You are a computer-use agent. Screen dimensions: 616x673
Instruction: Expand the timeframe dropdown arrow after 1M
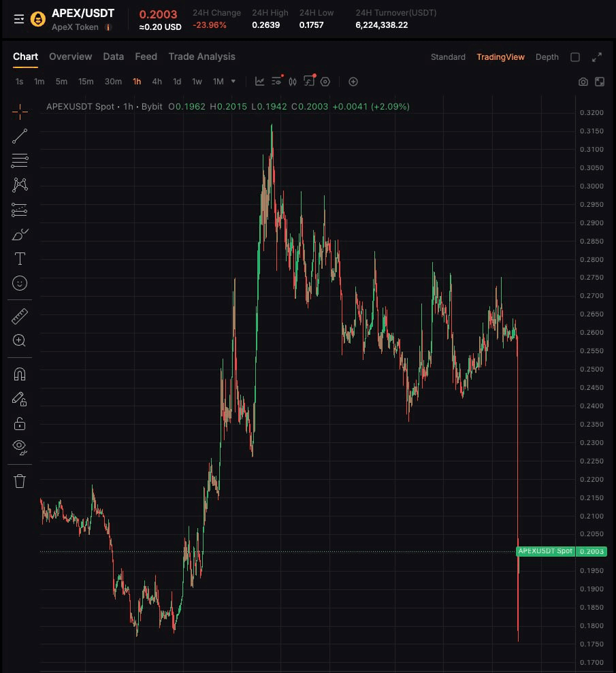(233, 81)
